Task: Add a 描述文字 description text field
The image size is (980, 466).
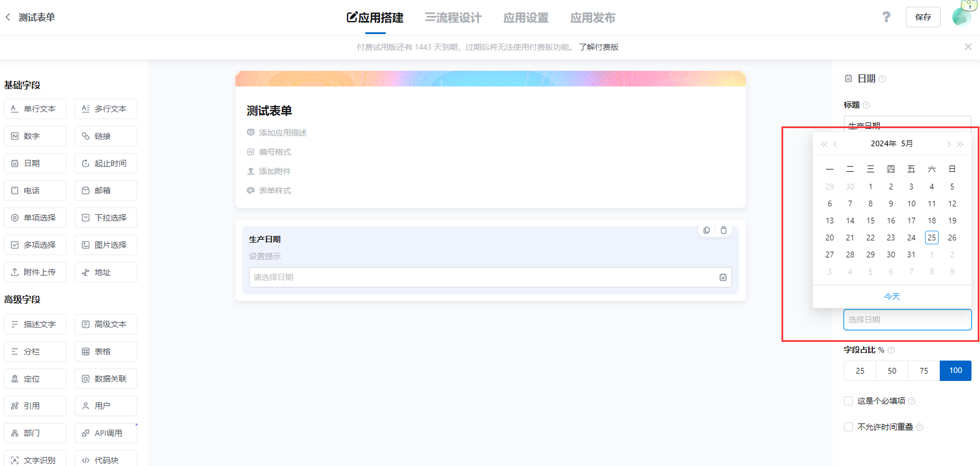Action: pyautogui.click(x=35, y=324)
